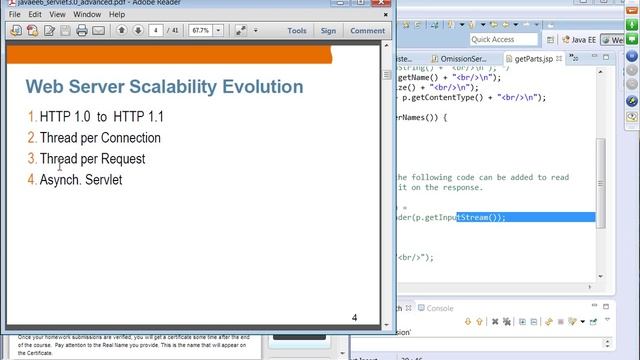Maximize the Eclipse Search/Console panel
The height and width of the screenshot is (360, 640).
click(x=606, y=306)
